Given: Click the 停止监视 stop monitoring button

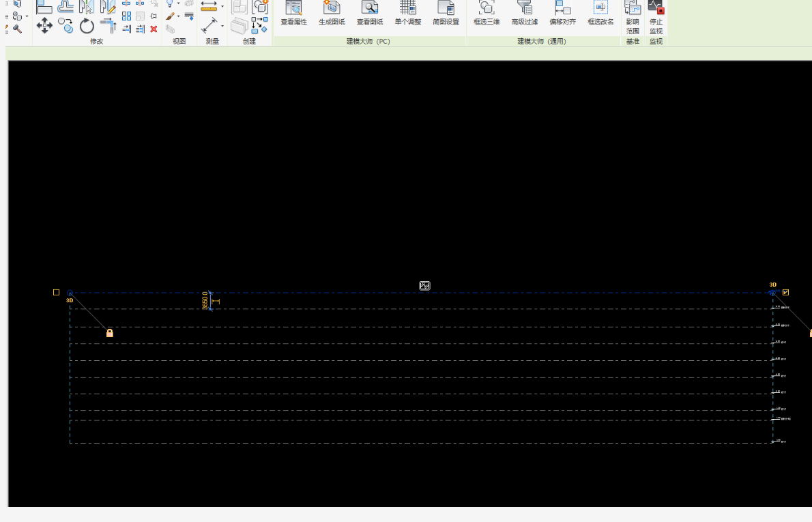Looking at the screenshot, I should [656, 17].
